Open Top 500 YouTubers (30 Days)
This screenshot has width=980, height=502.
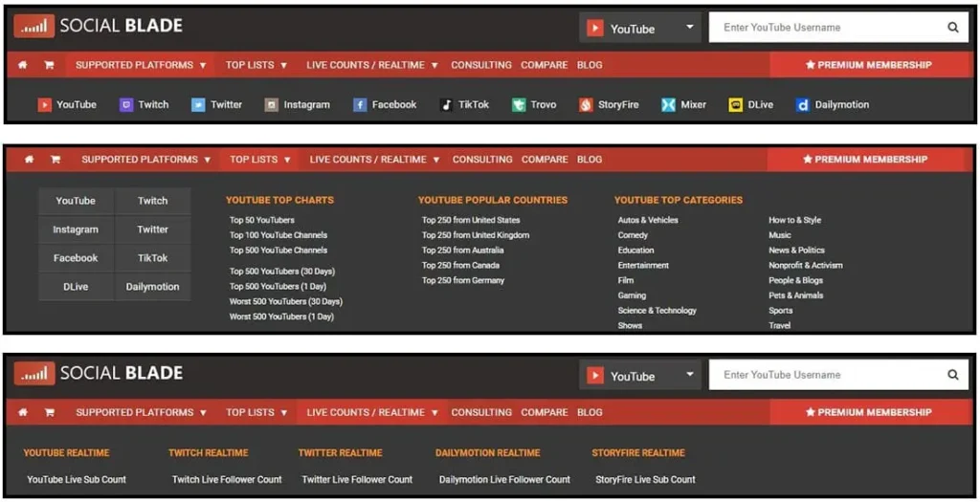(x=282, y=271)
